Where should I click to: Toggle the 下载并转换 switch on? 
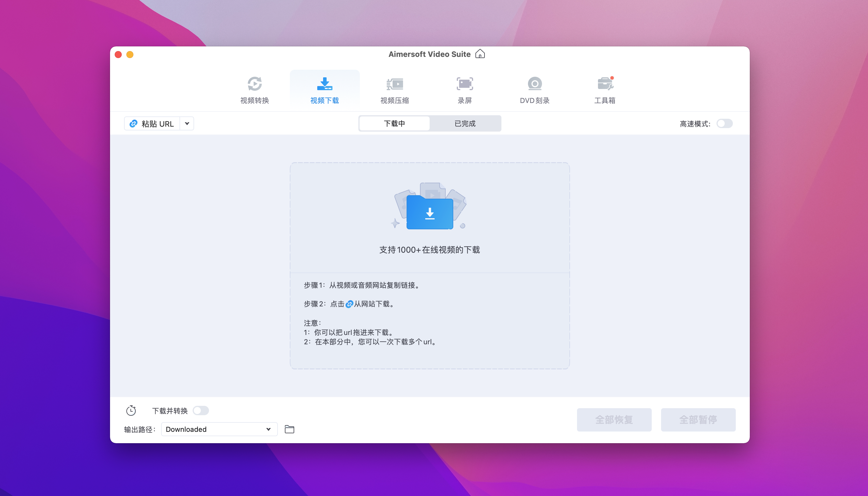tap(201, 411)
